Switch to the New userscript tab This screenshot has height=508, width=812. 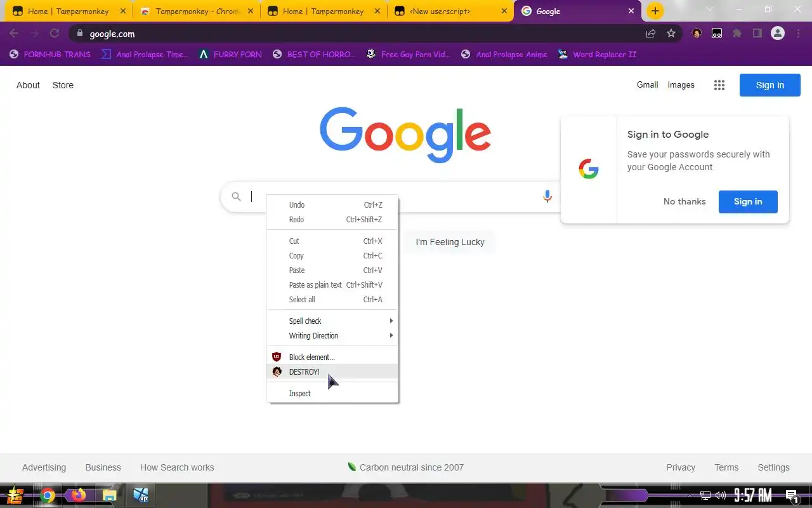[x=450, y=11]
